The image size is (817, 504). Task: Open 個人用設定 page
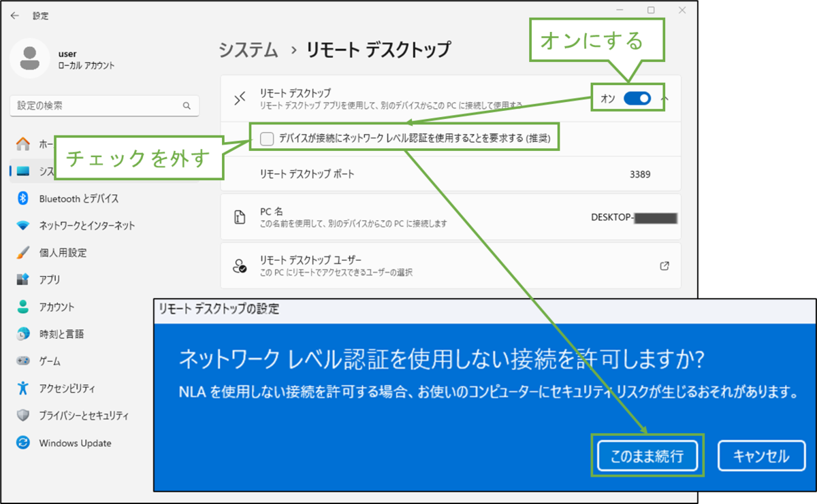coord(63,252)
